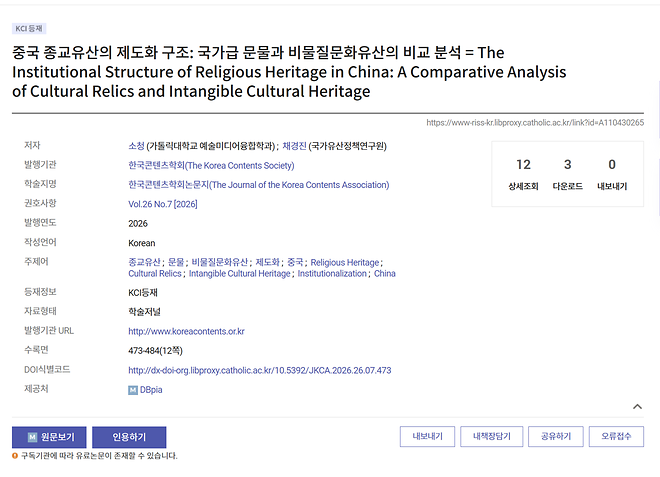Click keyword China
Viewport: 660px width, 477px height.
click(385, 274)
